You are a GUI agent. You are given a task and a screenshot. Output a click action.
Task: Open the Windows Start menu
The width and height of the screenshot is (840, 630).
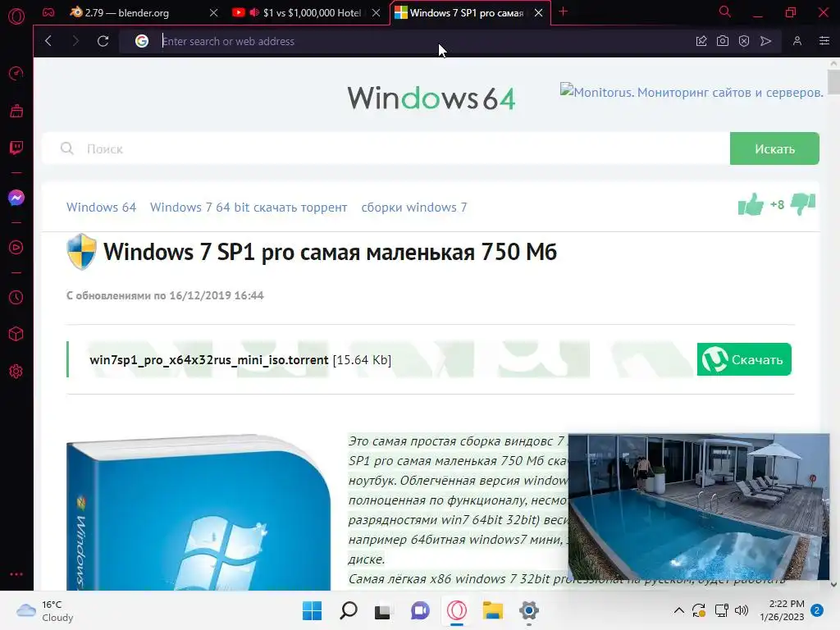click(312, 610)
